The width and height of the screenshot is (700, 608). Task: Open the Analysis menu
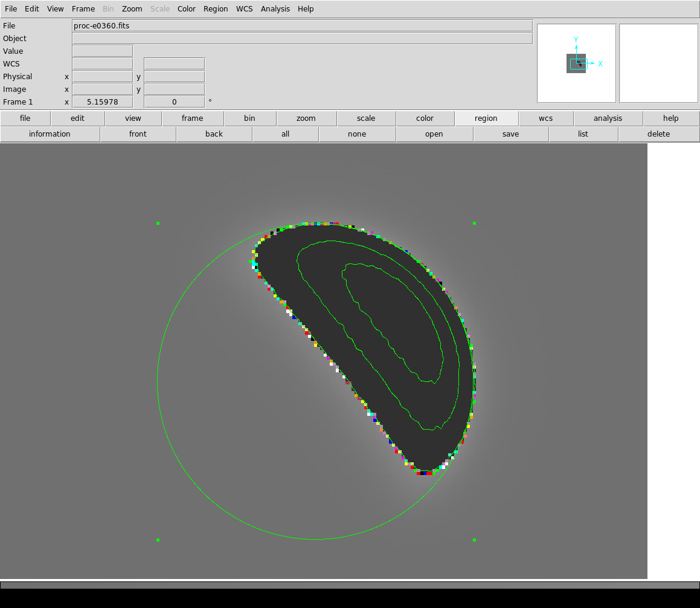(x=275, y=9)
